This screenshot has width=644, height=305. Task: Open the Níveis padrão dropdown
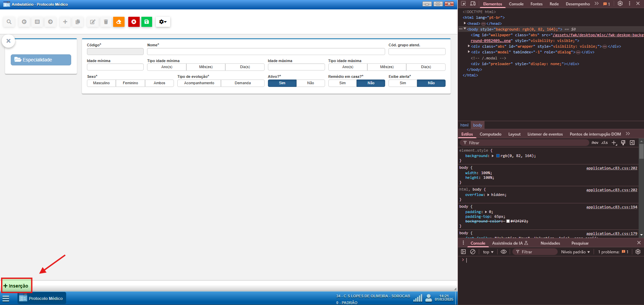575,252
